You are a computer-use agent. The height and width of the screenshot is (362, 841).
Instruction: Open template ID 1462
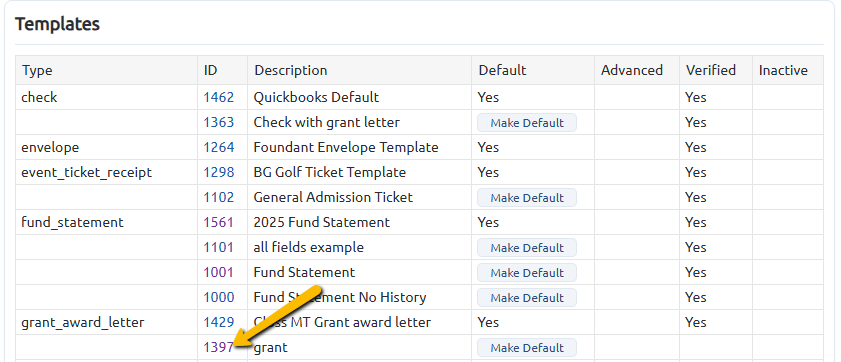click(x=219, y=97)
